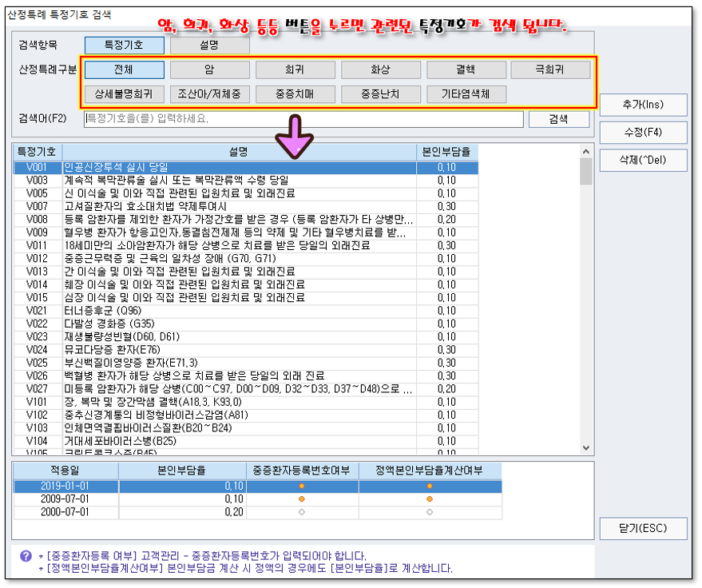
Task: Switch search field to 설명
Action: tap(209, 46)
